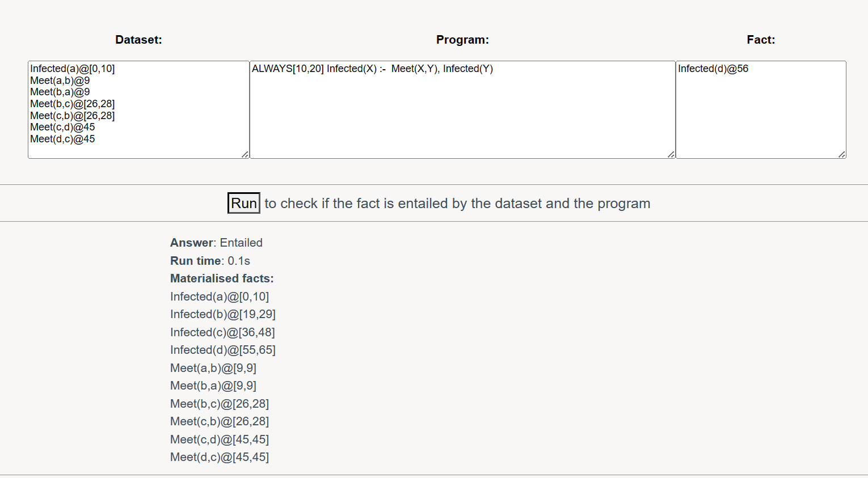Click inside the Fact text area
Image resolution: width=868 pixels, height=478 pixels.
761,109
